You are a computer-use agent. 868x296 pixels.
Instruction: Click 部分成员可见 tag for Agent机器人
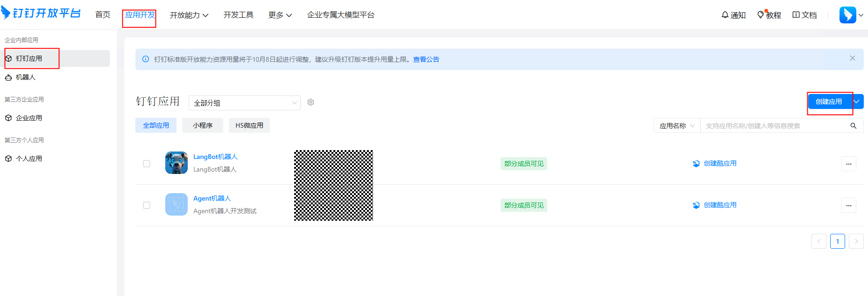pos(524,205)
